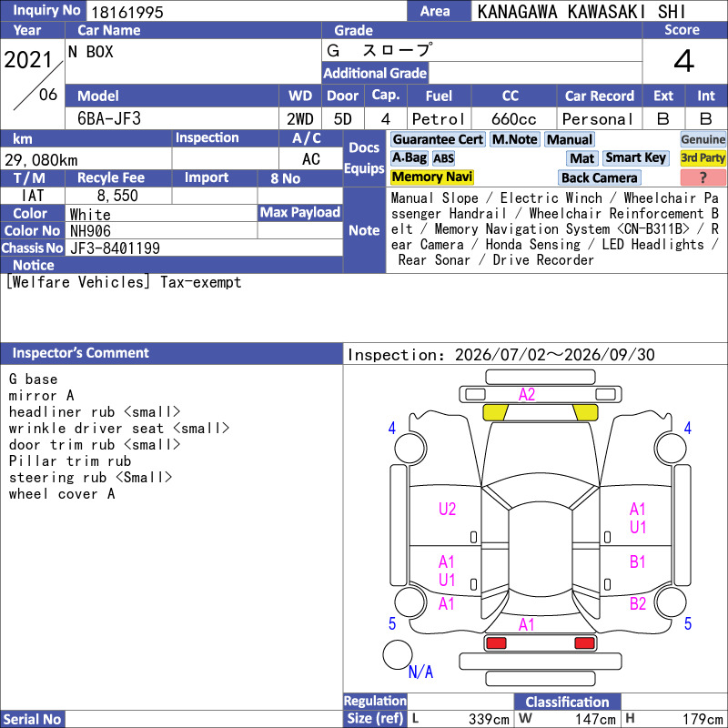Click the Mat equipment badge
Image resolution: width=728 pixels, height=728 pixels.
(x=582, y=158)
